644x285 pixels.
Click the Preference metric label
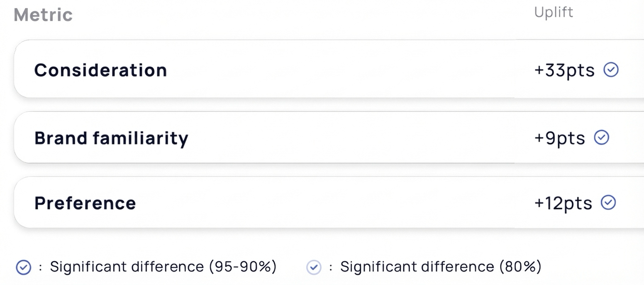tap(85, 203)
